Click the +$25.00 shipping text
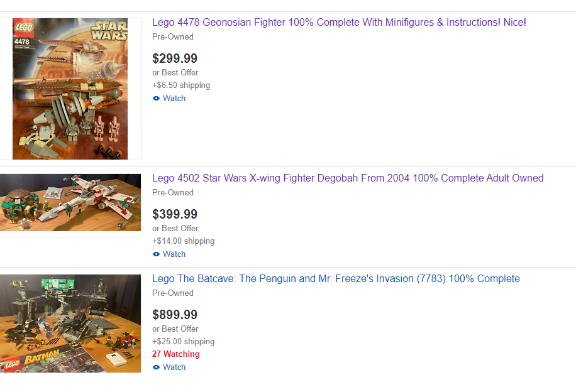The height and width of the screenshot is (392, 576). coord(184,341)
